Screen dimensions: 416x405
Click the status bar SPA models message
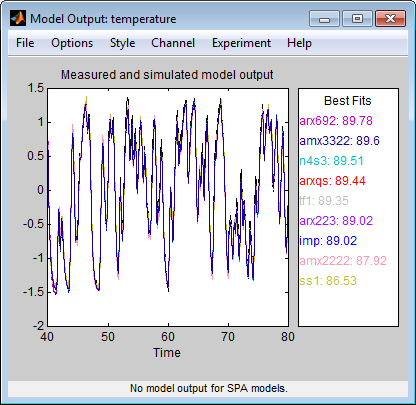click(x=209, y=388)
